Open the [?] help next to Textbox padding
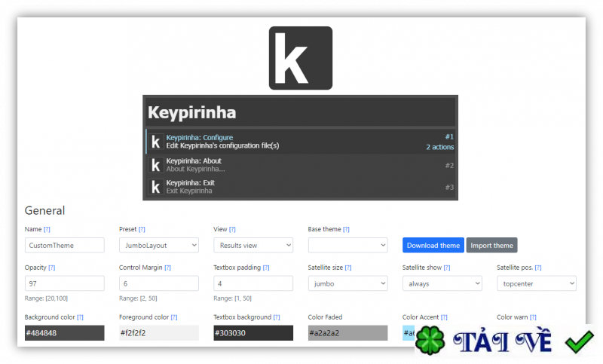The height and width of the screenshot is (364, 603). (x=266, y=268)
